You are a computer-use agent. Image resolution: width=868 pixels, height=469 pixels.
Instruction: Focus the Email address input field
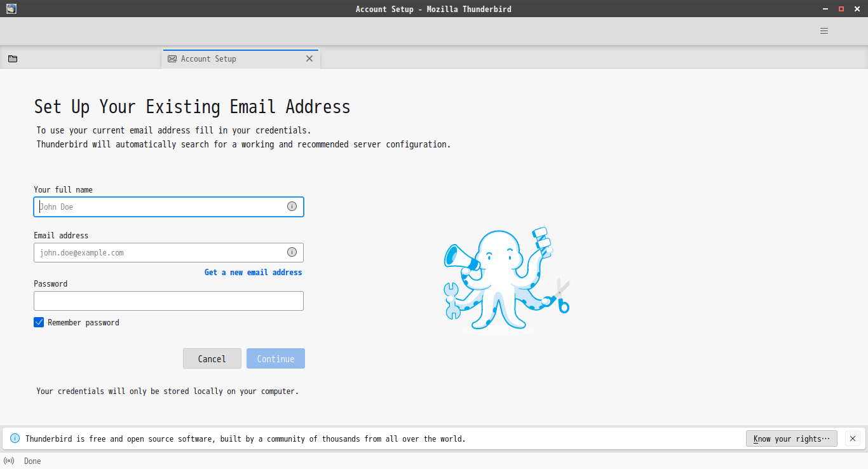point(168,252)
